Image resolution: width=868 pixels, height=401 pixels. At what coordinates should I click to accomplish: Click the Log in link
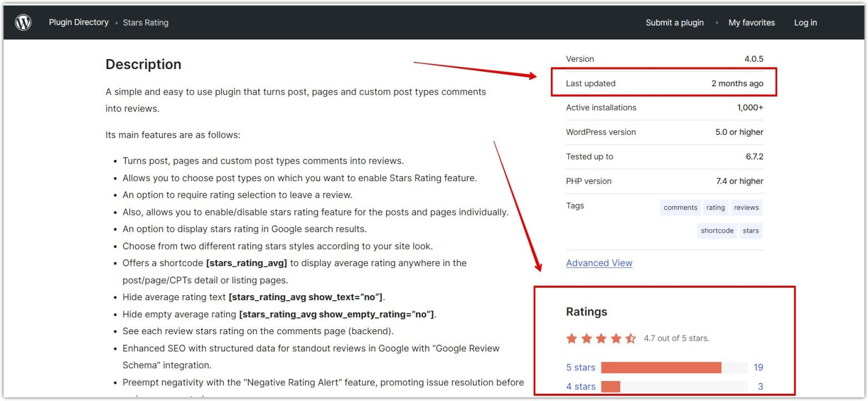(805, 23)
